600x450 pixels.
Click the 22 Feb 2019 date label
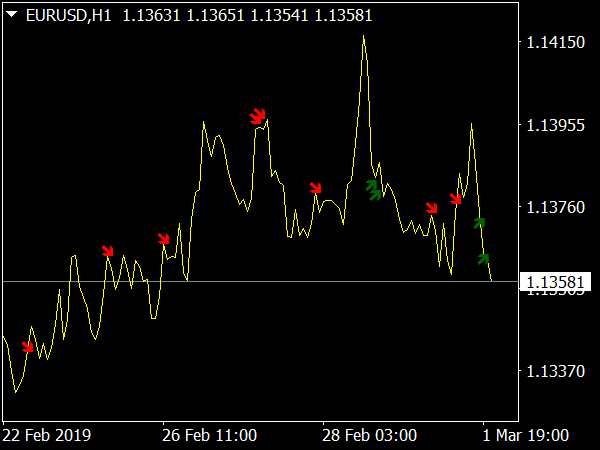(x=47, y=435)
